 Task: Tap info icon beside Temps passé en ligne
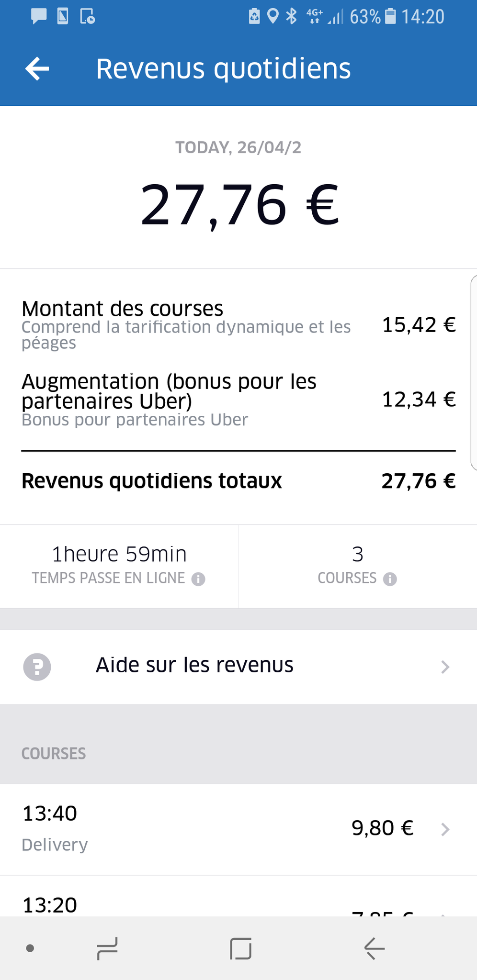click(x=198, y=579)
